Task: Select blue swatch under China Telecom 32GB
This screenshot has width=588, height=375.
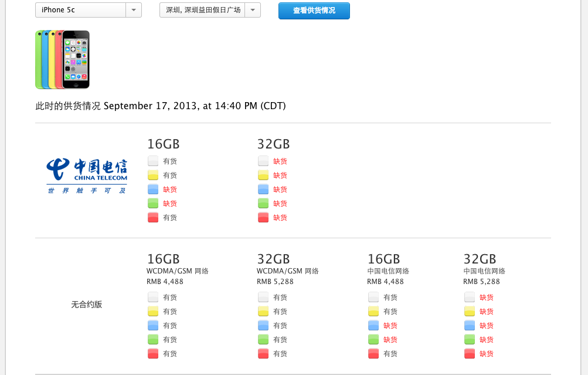Action: pos(263,189)
